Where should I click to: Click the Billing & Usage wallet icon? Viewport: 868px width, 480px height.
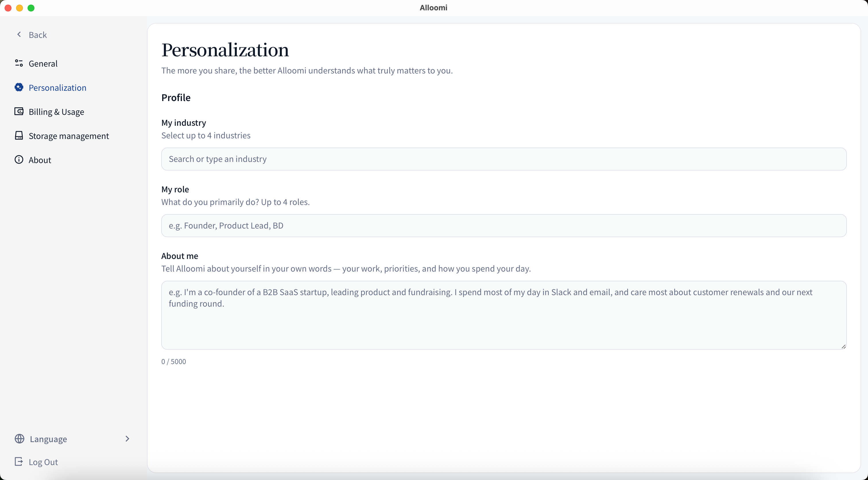point(19,111)
